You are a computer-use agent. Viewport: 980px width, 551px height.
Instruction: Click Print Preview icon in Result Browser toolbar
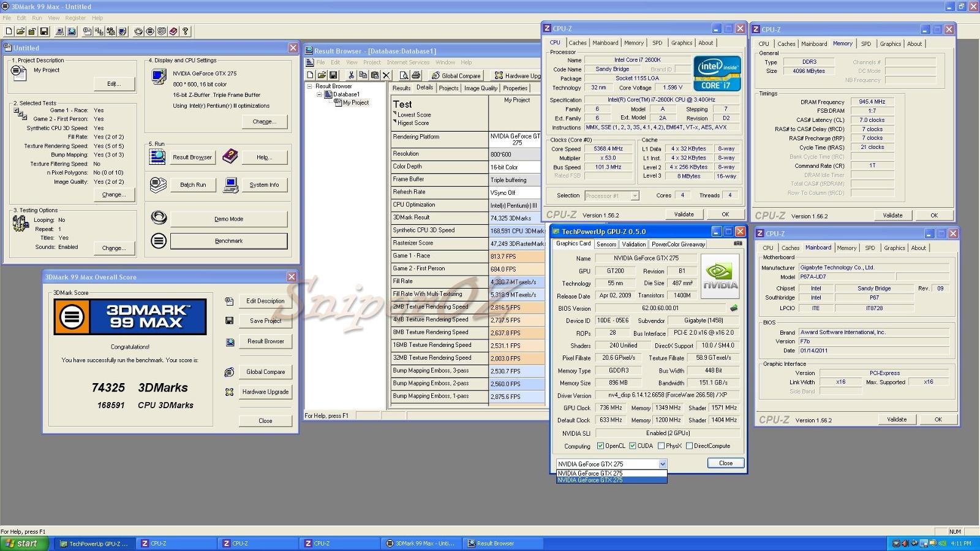[x=404, y=75]
